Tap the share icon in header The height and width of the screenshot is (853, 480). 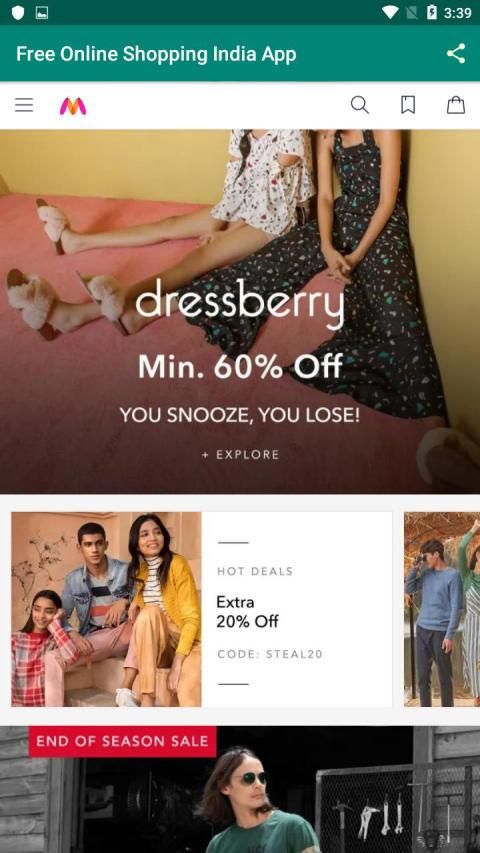[456, 54]
